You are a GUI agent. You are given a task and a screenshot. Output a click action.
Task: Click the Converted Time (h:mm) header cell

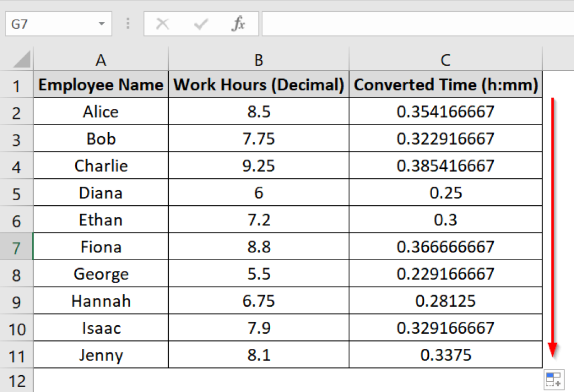[x=446, y=85]
